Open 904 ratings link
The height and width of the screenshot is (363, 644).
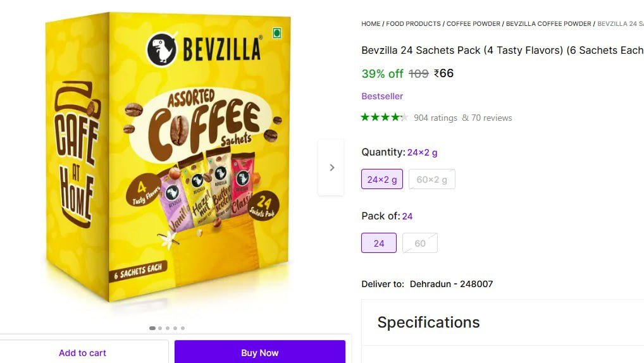pos(435,118)
